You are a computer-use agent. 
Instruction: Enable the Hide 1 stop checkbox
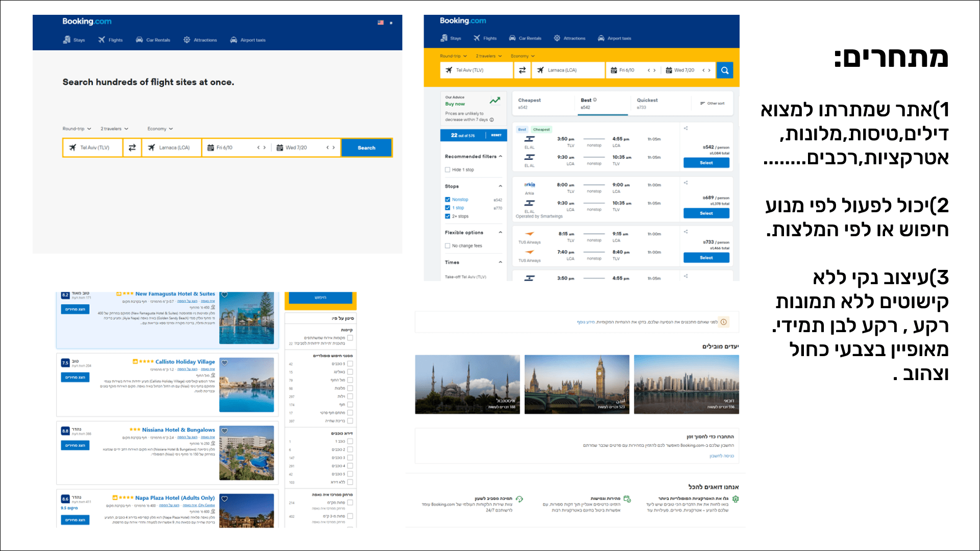(448, 170)
